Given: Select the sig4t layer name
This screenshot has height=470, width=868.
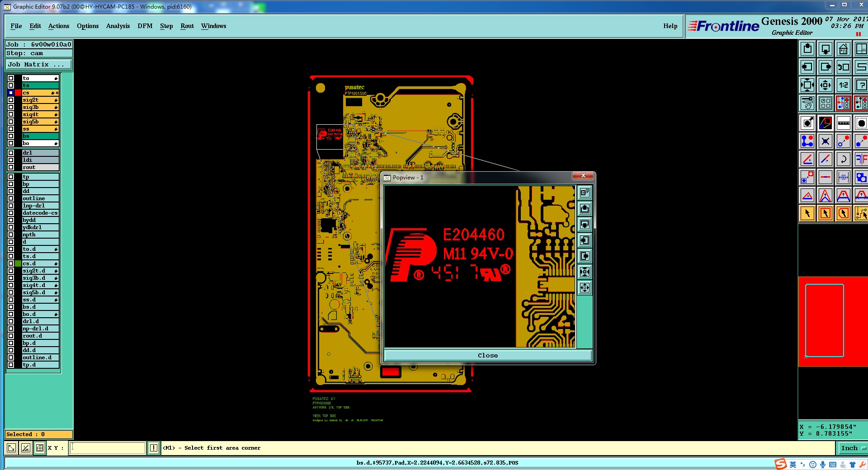Looking at the screenshot, I should click(x=40, y=114).
